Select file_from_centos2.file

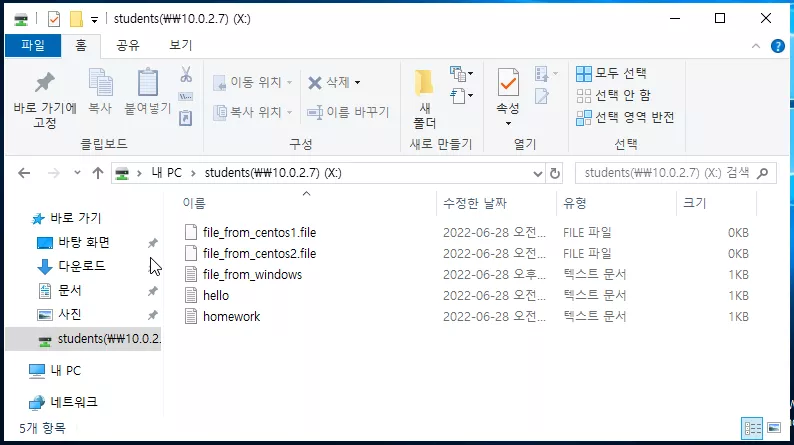click(x=259, y=253)
